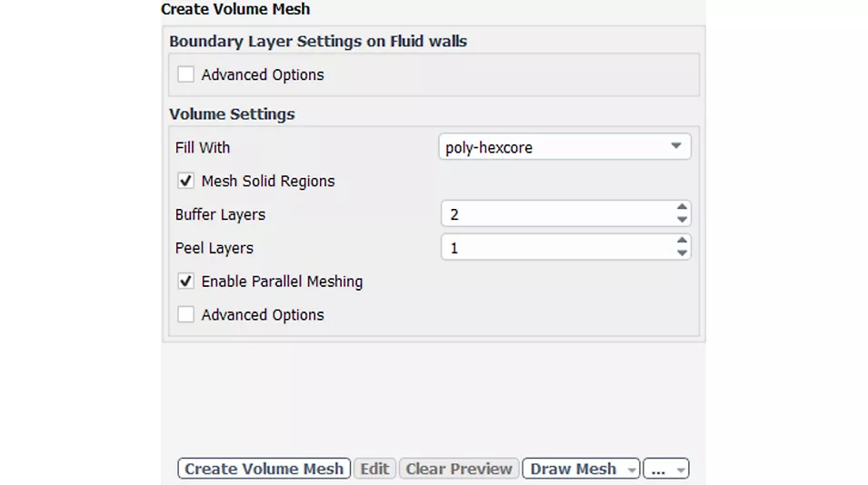Click the Volume Settings section heading
This screenshot has height=485, width=868.
[232, 114]
